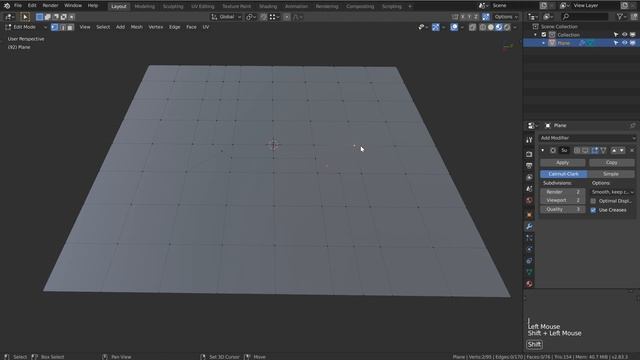Open the Edit Mode dropdown

(x=26, y=27)
